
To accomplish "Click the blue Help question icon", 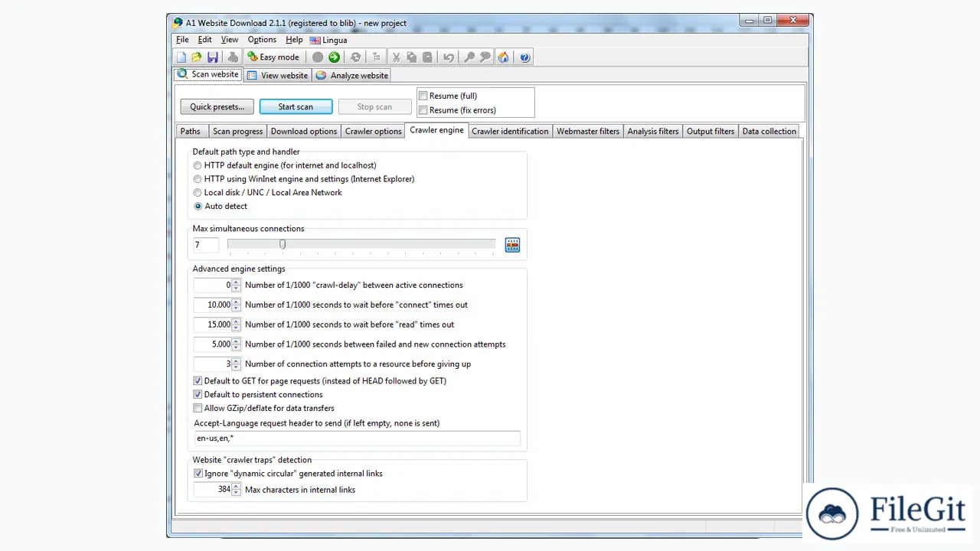I will coord(524,57).
